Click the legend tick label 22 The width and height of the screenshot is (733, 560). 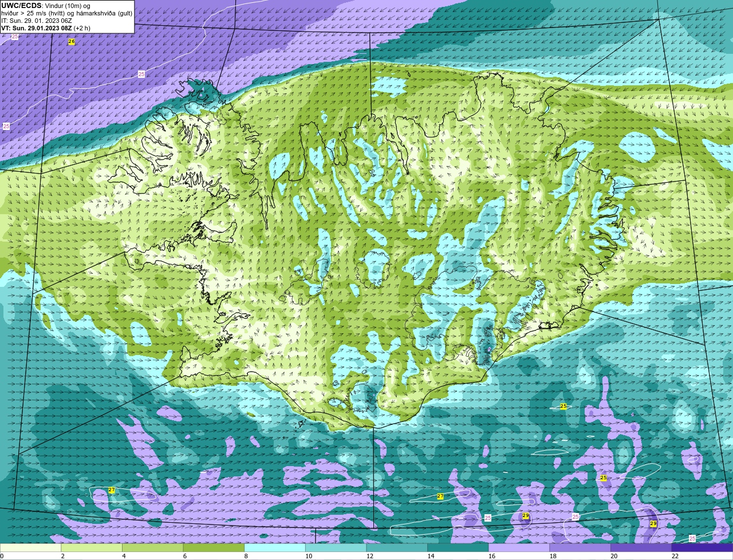[x=675, y=556]
